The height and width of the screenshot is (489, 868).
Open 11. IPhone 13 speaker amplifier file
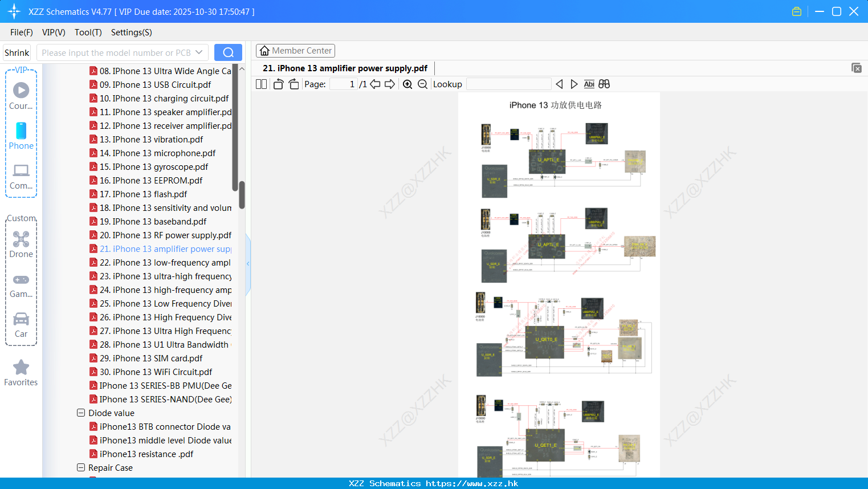point(160,112)
